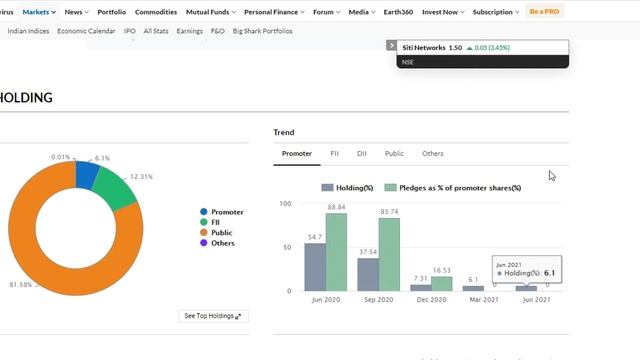Switch to the FII trend tab
This screenshot has height=360, width=640.
click(x=334, y=153)
